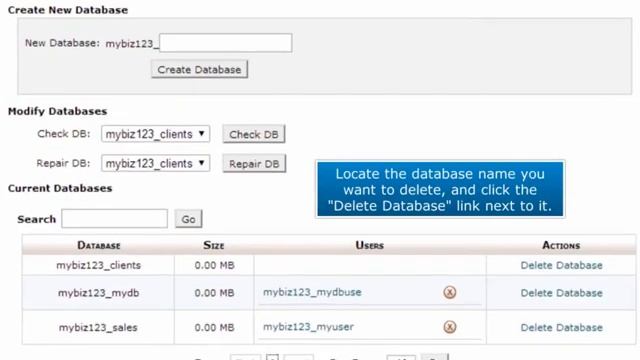
Task: Open the Check DB database dropdown
Action: pos(156,134)
